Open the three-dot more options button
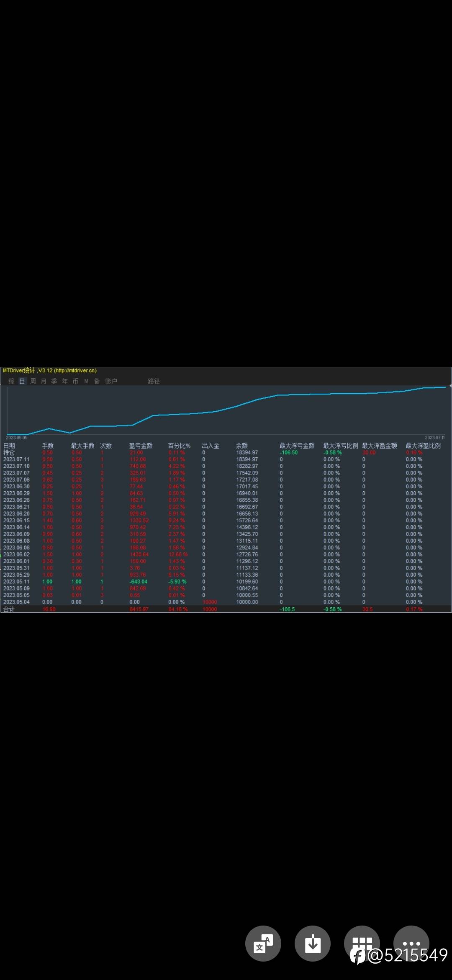Screen dimensions: 452x980 click(x=411, y=943)
